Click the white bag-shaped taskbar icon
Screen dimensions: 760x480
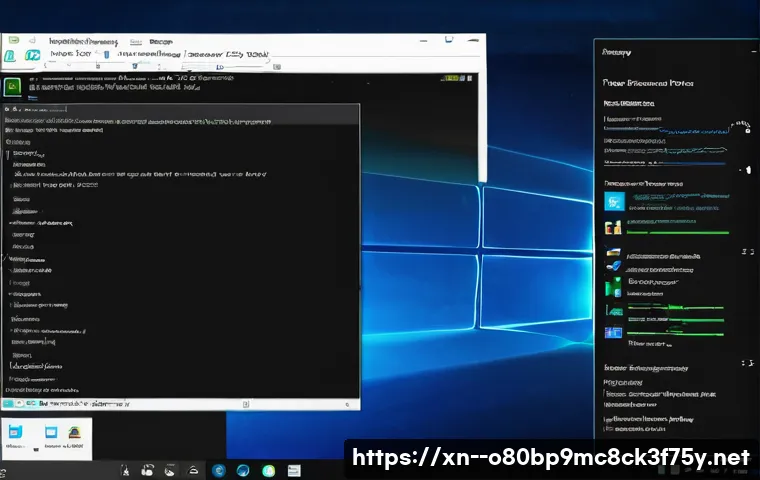pos(147,470)
